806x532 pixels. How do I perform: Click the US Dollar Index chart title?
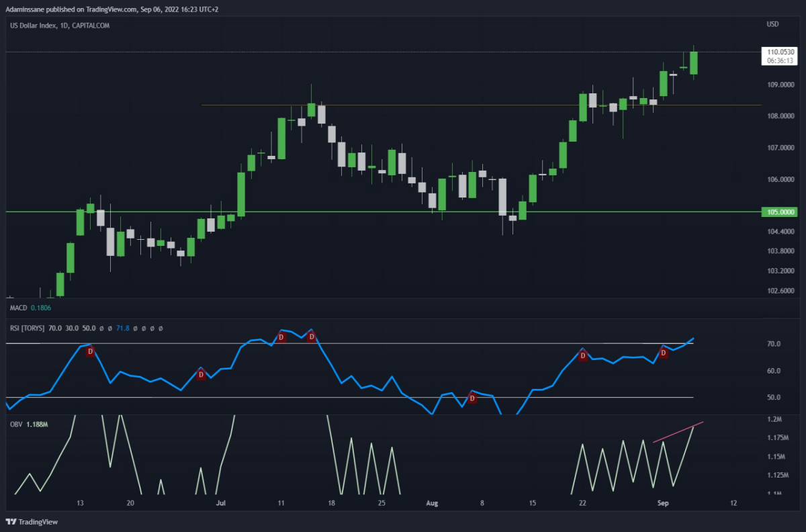[x=35, y=26]
